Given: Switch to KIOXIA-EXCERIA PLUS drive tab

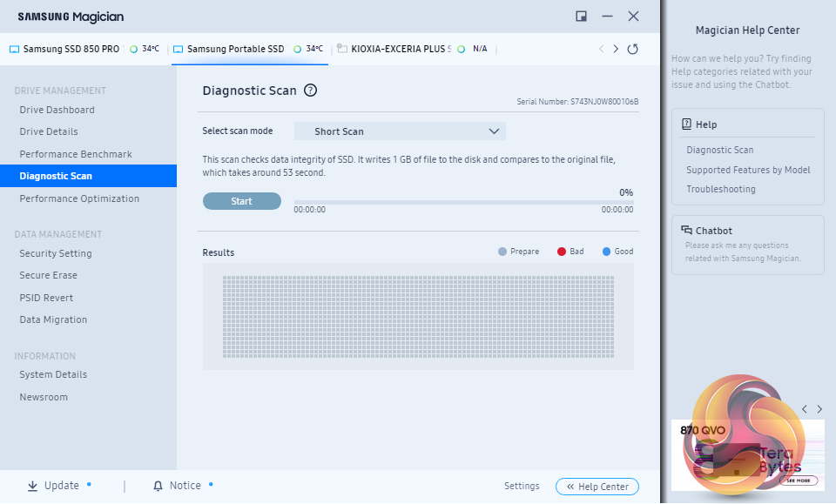Looking at the screenshot, I should click(x=400, y=49).
